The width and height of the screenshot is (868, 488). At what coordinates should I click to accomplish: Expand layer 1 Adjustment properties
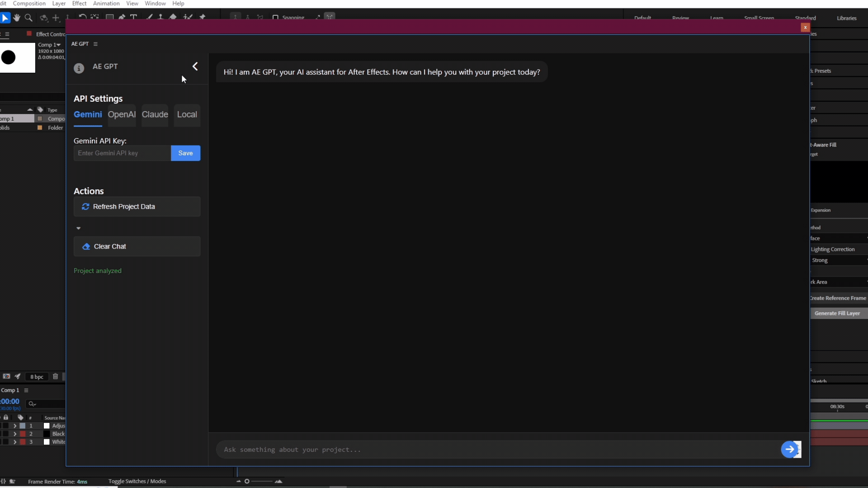click(x=15, y=426)
